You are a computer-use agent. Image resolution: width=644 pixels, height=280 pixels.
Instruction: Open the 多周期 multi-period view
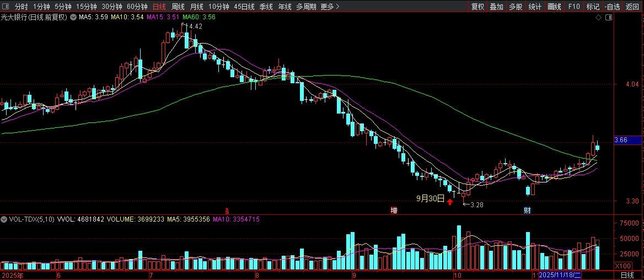[307, 7]
